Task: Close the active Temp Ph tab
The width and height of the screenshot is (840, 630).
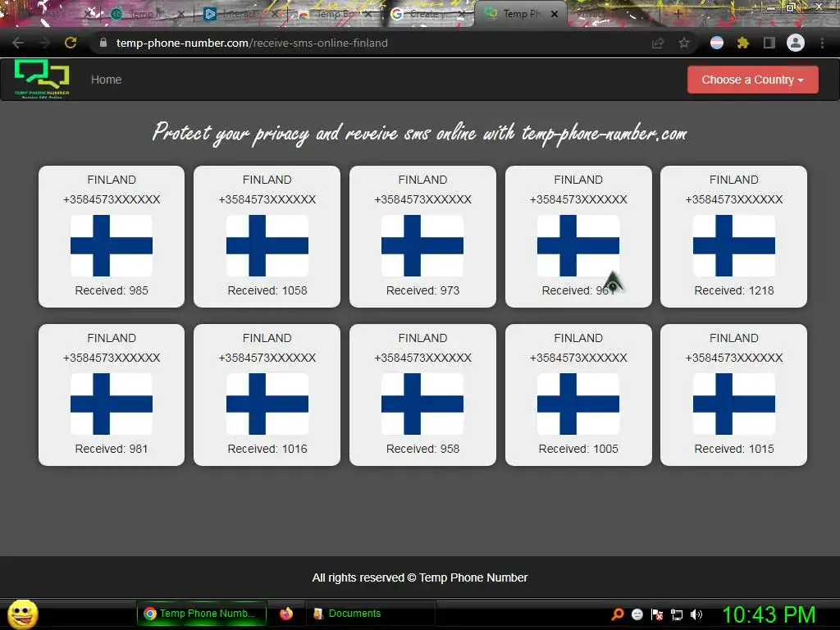Action: click(555, 14)
